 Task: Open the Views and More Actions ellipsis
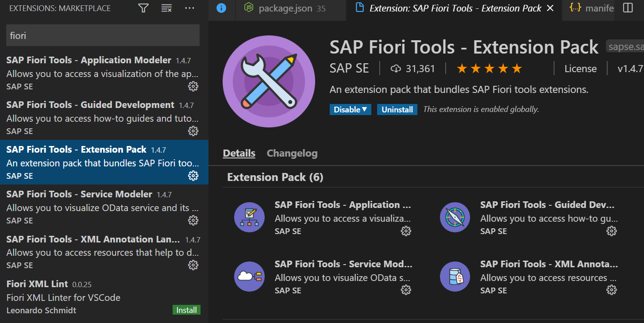pyautogui.click(x=189, y=8)
